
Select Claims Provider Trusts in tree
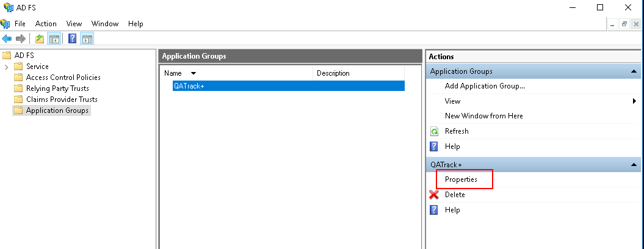62,99
